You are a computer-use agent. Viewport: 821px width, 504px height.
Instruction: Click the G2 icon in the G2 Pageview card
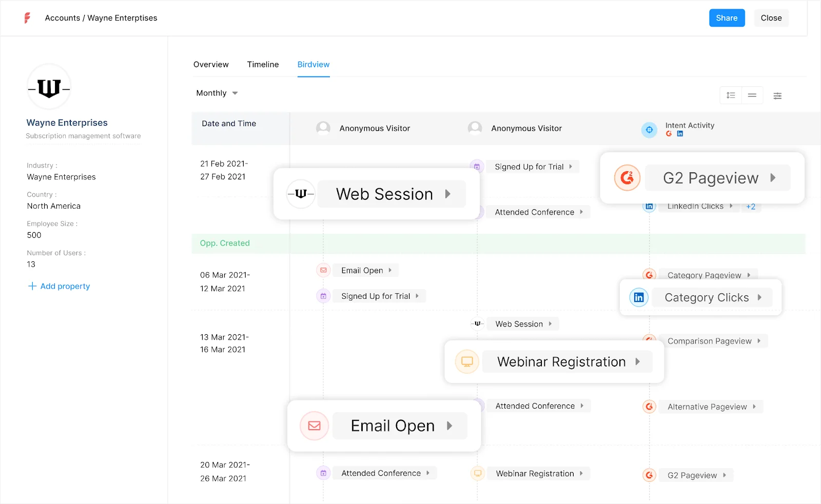627,178
